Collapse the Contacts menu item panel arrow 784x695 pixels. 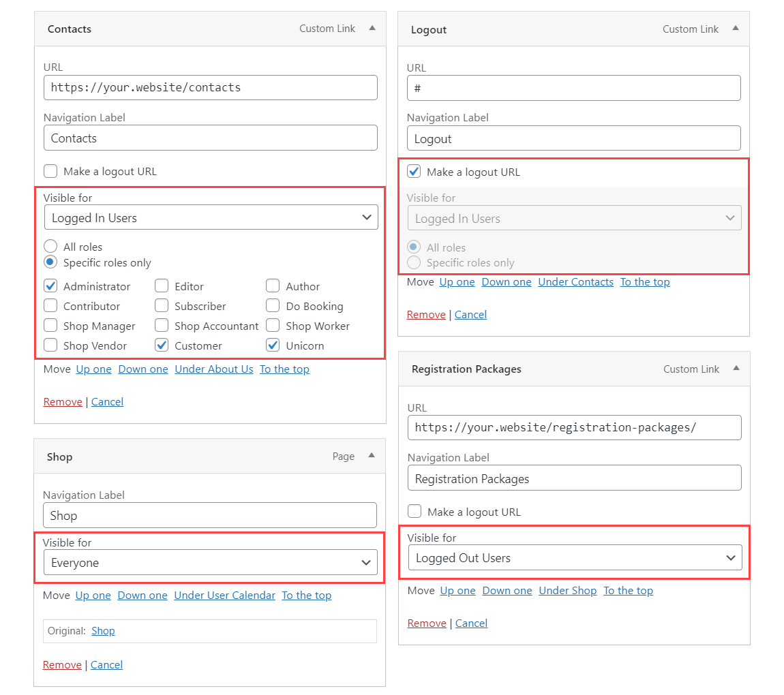(x=372, y=28)
